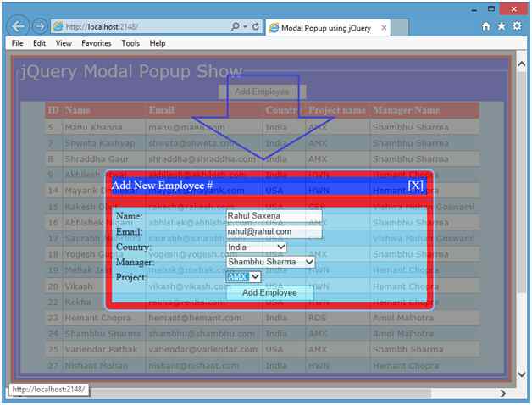This screenshot has height=405, width=532.
Task: Open the File menu
Action: [x=17, y=43]
